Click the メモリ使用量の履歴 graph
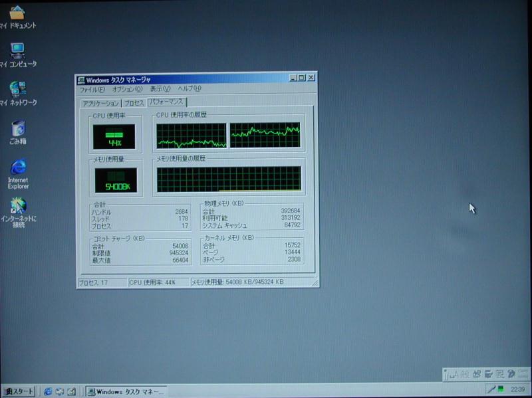Image resolution: width=532 pixels, height=398 pixels. pos(229,179)
